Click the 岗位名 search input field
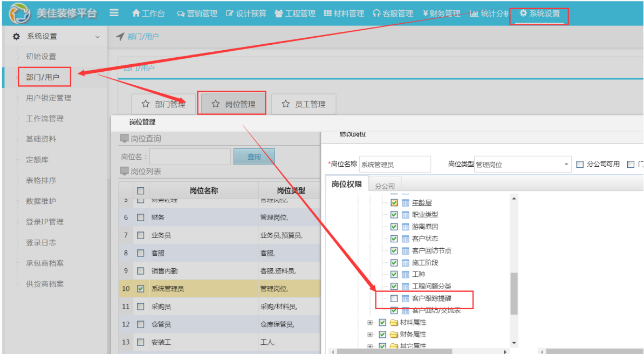 click(190, 157)
